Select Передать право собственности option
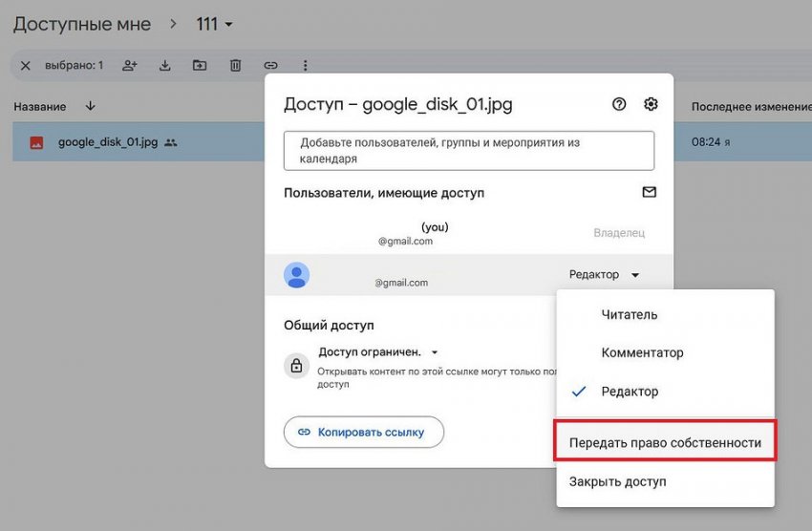The height and width of the screenshot is (531, 812). 665,443
